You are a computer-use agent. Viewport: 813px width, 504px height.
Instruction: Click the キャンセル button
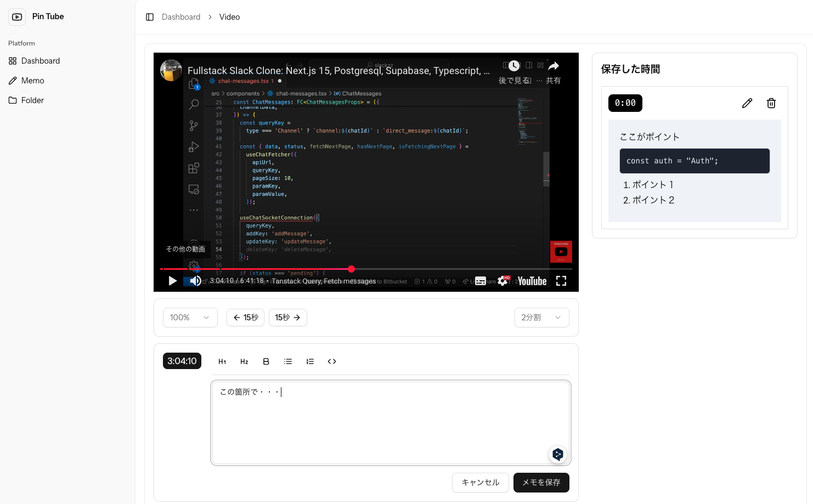pyautogui.click(x=480, y=483)
